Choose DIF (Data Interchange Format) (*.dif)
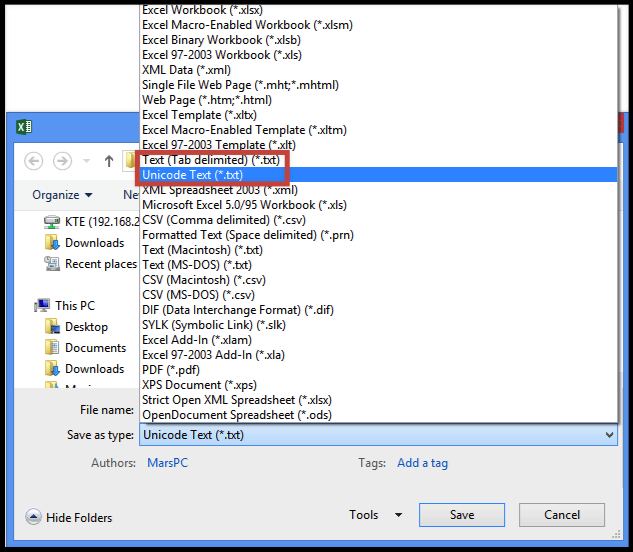 379,310
